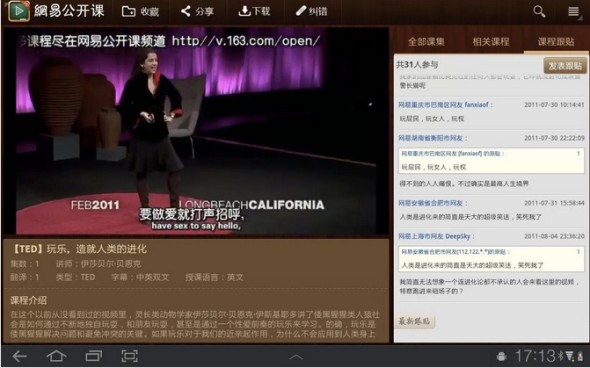Tap timestamp 2011-08-04 23:36:20
The image size is (590, 368).
point(554,236)
